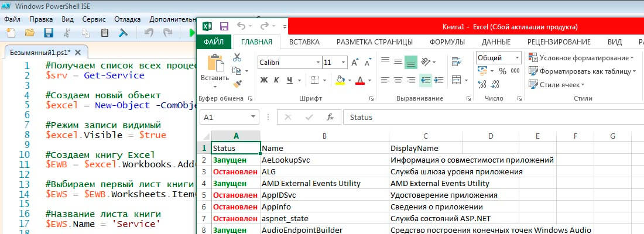Image resolution: width=644 pixels, height=234 pixels.
Task: Toggle center horizontal alignment
Action: pyautogui.click(x=398, y=80)
